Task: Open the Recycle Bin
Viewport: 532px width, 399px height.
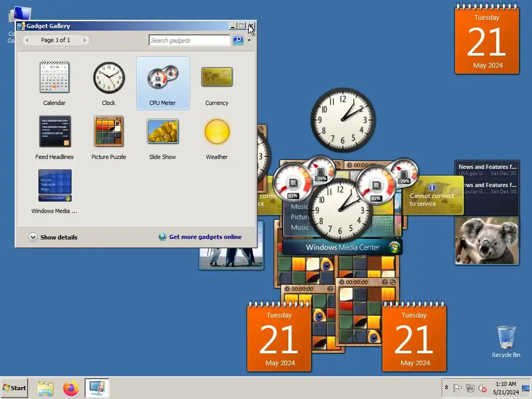Action: [x=506, y=341]
